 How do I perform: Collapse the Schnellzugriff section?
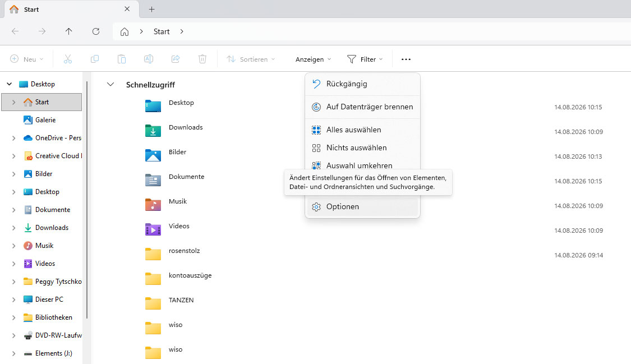[x=110, y=85]
